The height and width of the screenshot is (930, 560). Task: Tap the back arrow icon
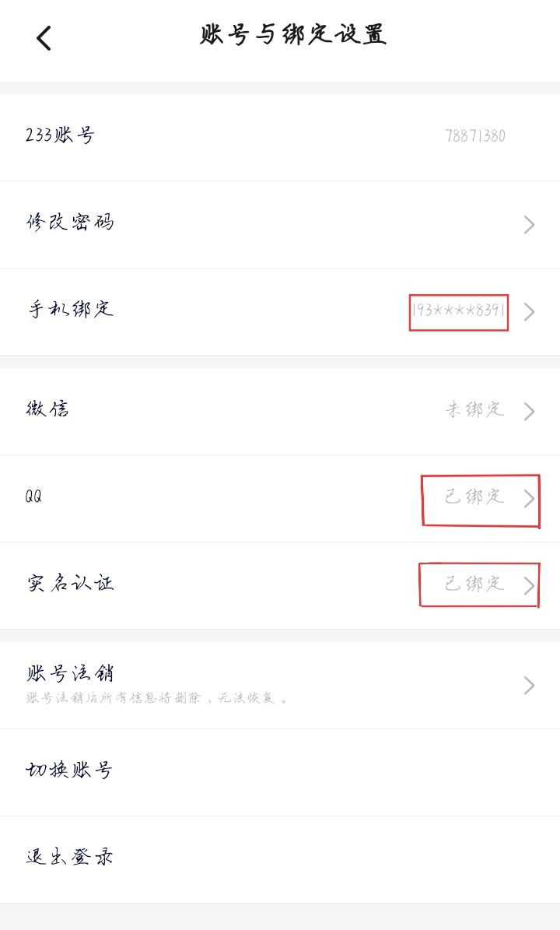[x=44, y=37]
